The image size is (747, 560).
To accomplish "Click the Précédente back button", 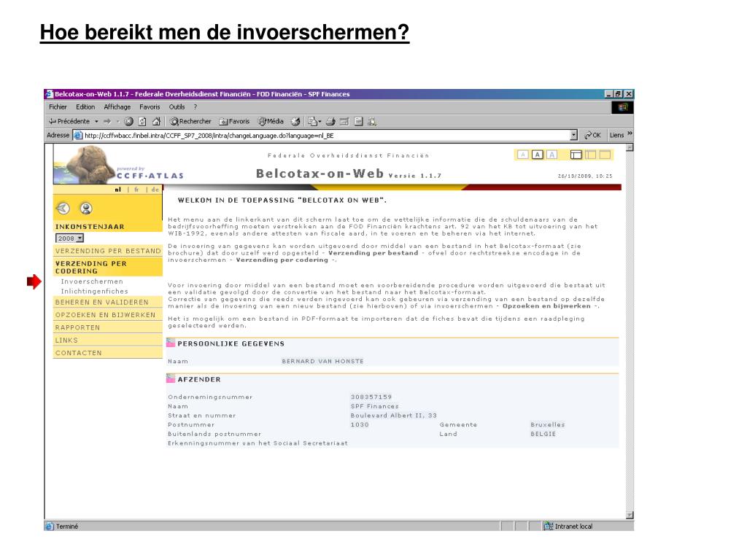I will coord(69,122).
